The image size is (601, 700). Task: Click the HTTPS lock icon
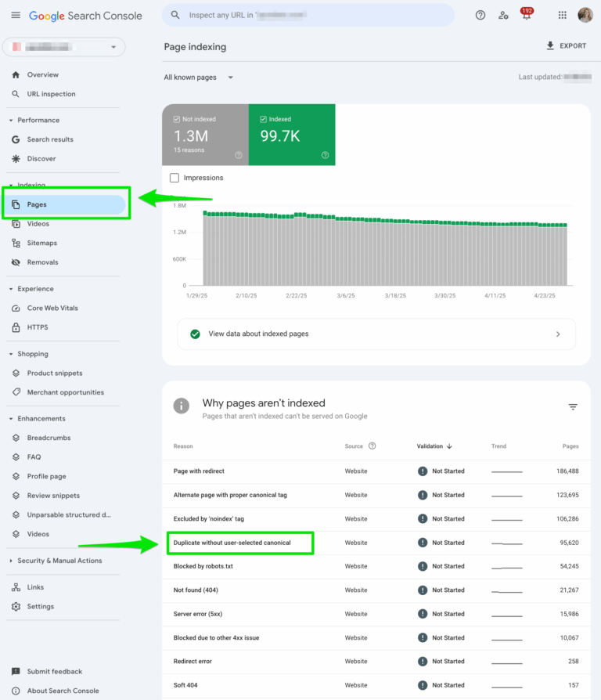pos(16,327)
